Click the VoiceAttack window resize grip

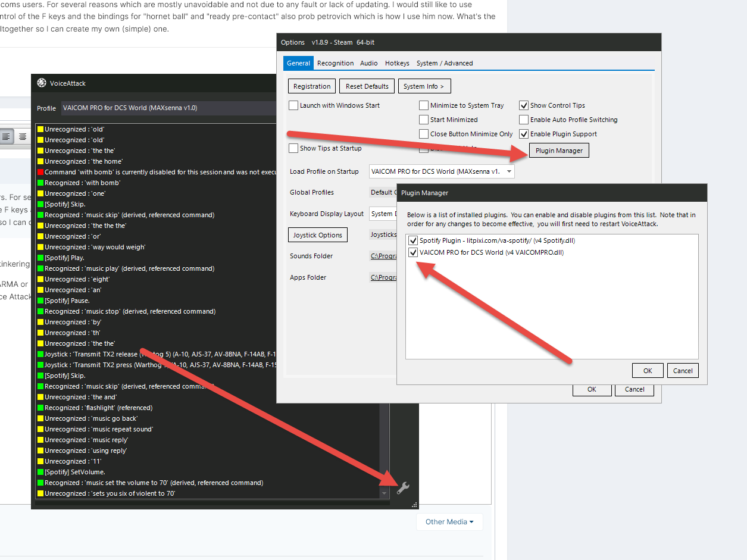414,505
